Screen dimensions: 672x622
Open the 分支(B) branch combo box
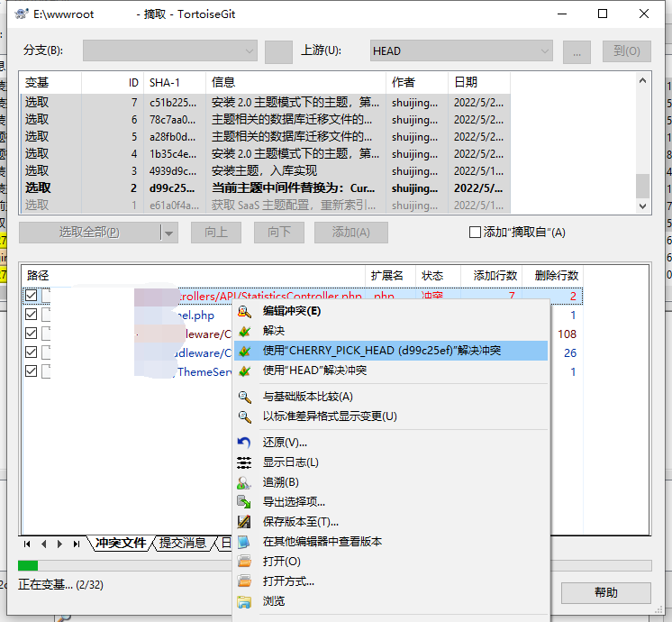[170, 51]
